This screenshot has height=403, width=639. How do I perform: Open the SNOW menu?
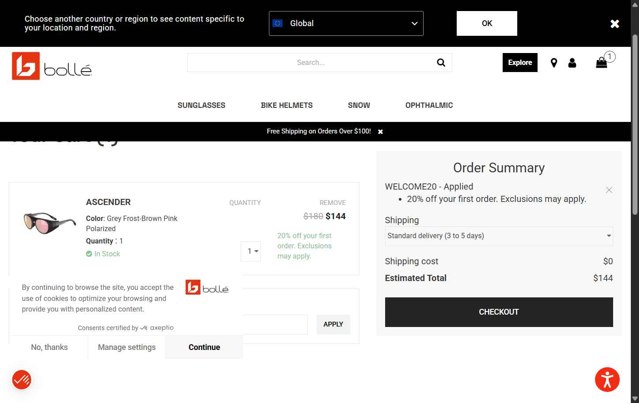359,105
